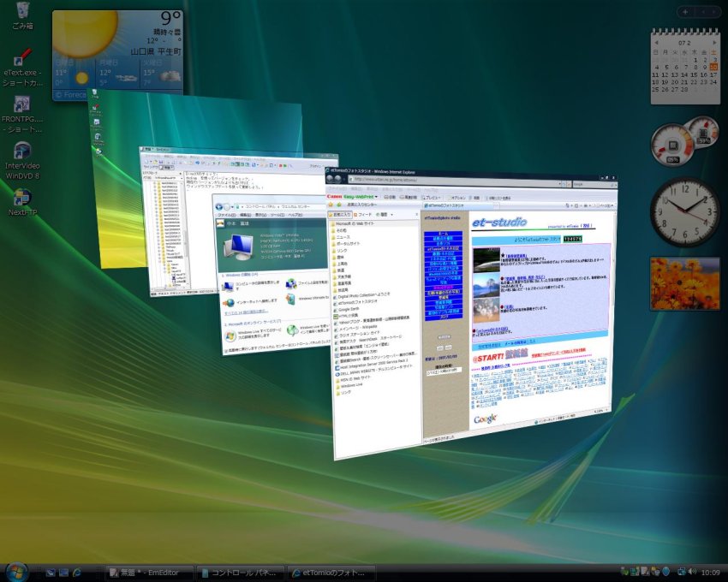Click the computer monitor icon in Welcome Center

(238, 246)
